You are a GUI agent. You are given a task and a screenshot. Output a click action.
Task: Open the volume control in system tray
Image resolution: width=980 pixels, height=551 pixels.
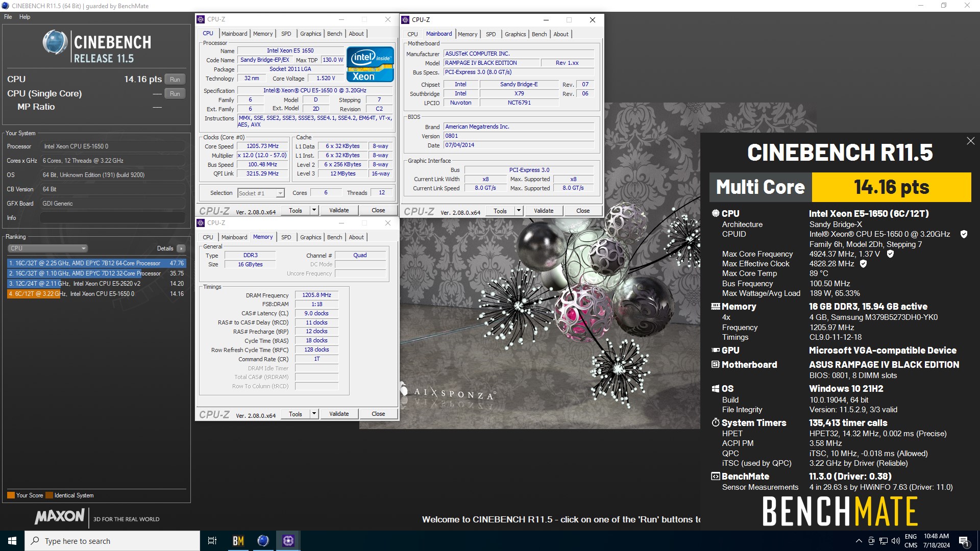[895, 541]
